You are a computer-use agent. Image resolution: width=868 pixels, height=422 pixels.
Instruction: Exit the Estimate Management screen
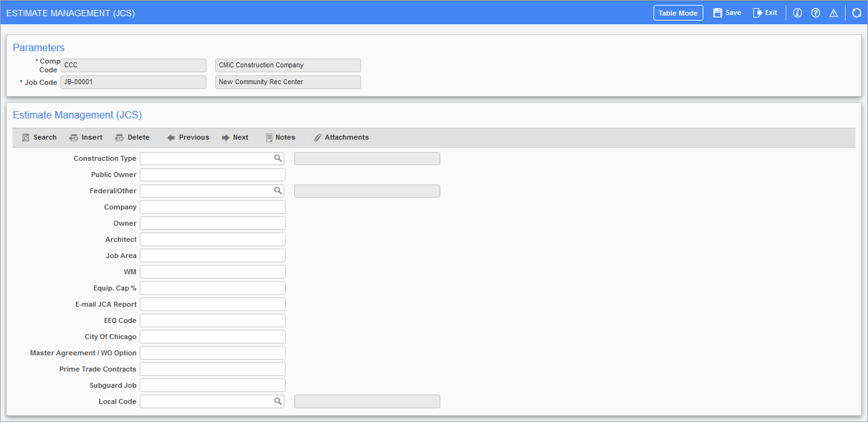(x=765, y=12)
